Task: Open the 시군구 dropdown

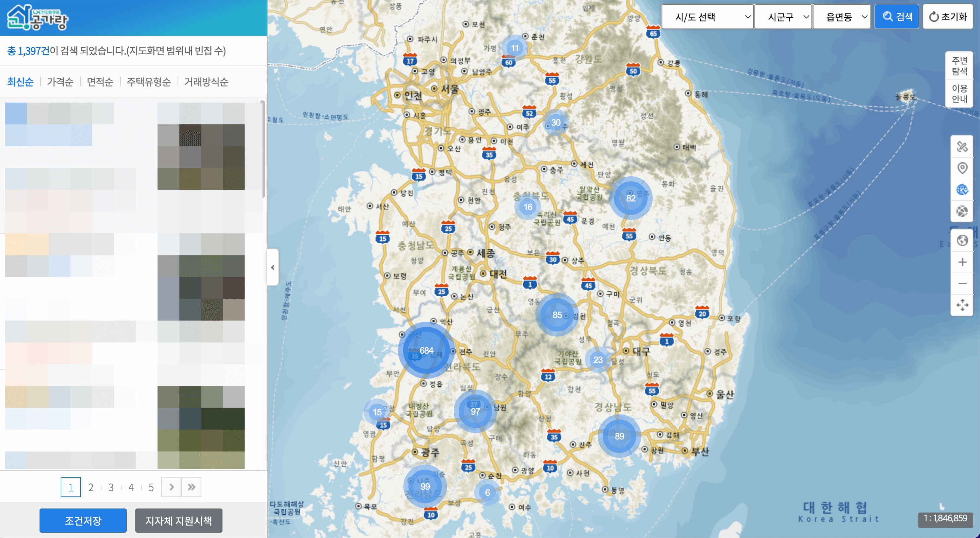Action: click(x=783, y=17)
